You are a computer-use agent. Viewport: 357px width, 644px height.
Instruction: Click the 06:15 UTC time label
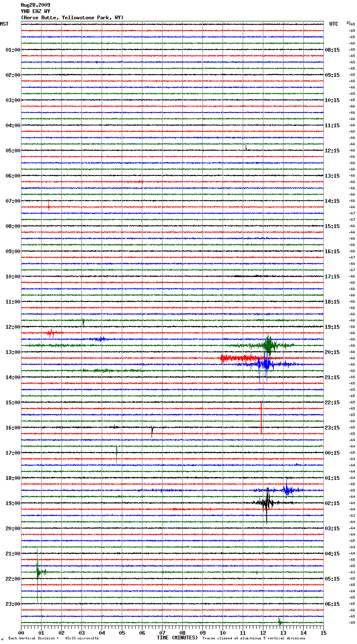pos(332,604)
